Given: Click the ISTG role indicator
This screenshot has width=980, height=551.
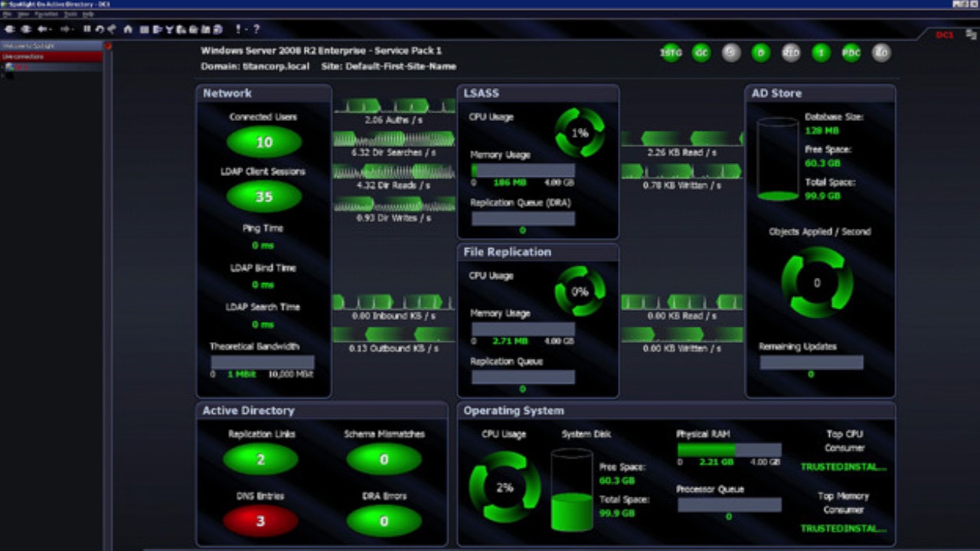Looking at the screenshot, I should coord(671,53).
